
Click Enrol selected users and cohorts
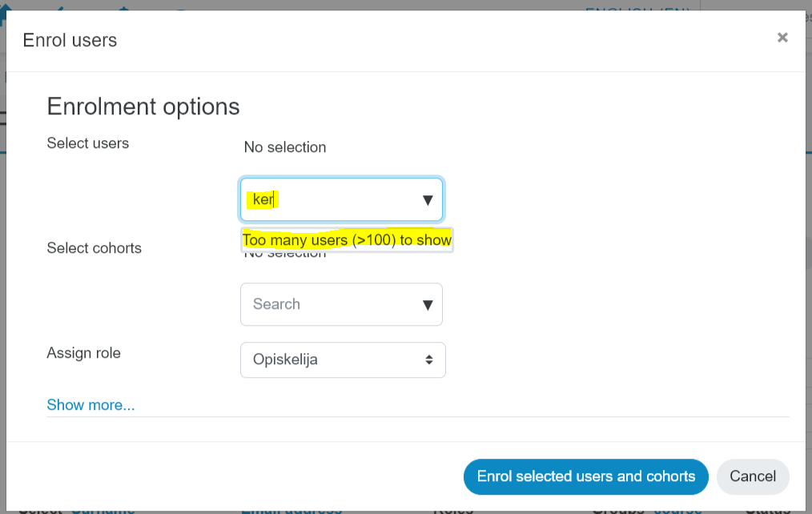point(585,476)
